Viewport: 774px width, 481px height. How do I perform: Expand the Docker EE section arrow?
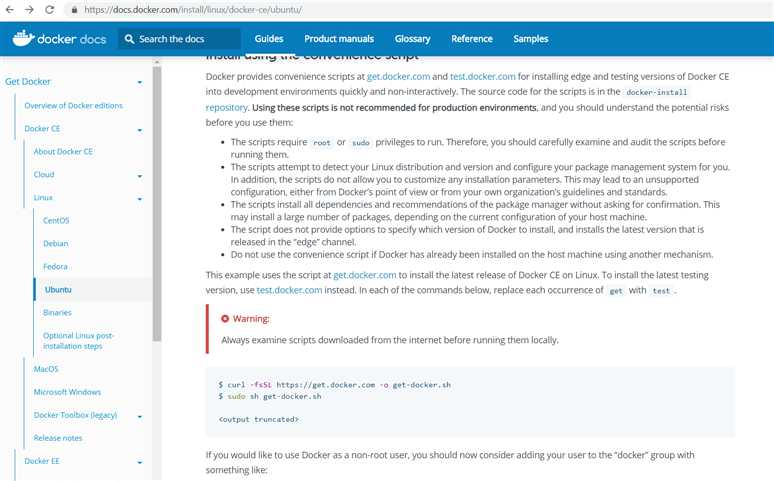(x=140, y=462)
